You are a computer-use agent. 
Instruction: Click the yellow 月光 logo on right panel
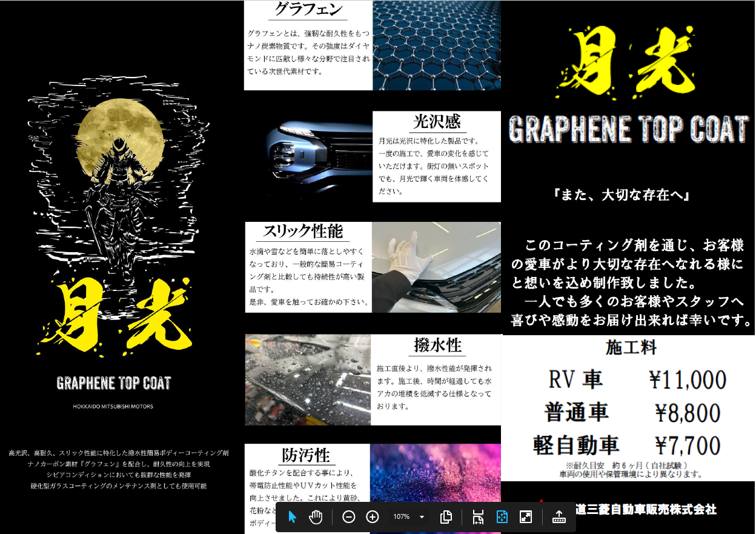[626, 62]
